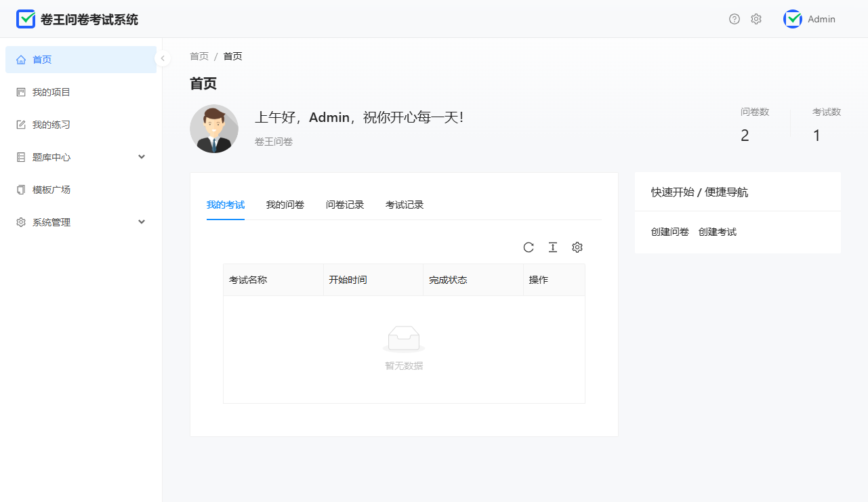Click the 考试名称 column header

point(273,280)
